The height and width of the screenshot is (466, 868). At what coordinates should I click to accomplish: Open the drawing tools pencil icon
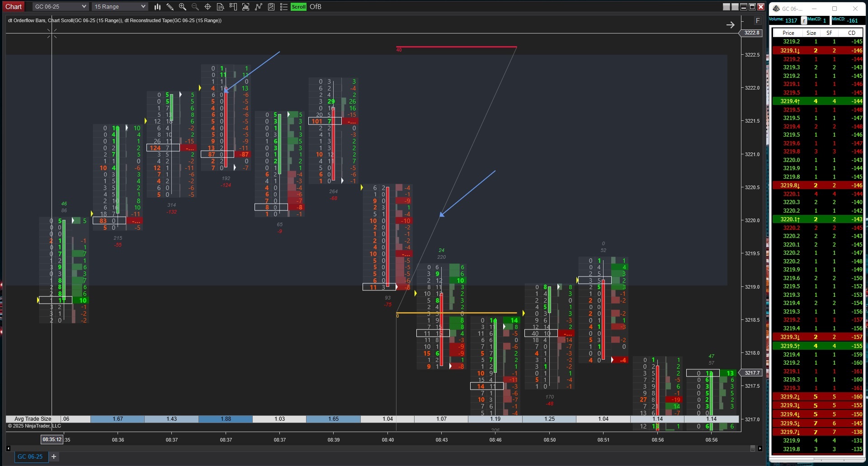pyautogui.click(x=170, y=7)
